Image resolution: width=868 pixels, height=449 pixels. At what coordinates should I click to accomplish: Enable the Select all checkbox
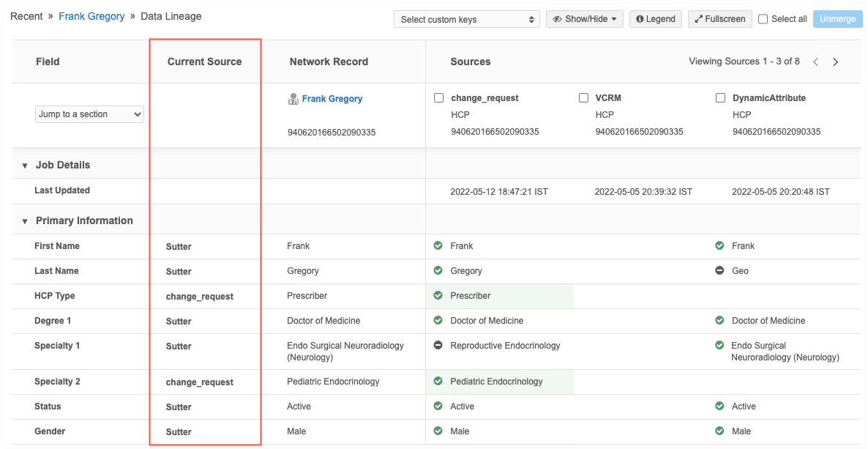point(763,19)
